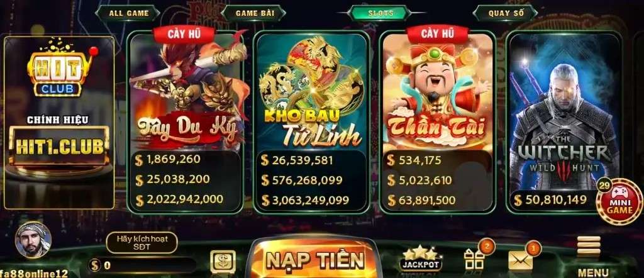
Task: Open the Mini Game controller icon
Action: click(619, 201)
